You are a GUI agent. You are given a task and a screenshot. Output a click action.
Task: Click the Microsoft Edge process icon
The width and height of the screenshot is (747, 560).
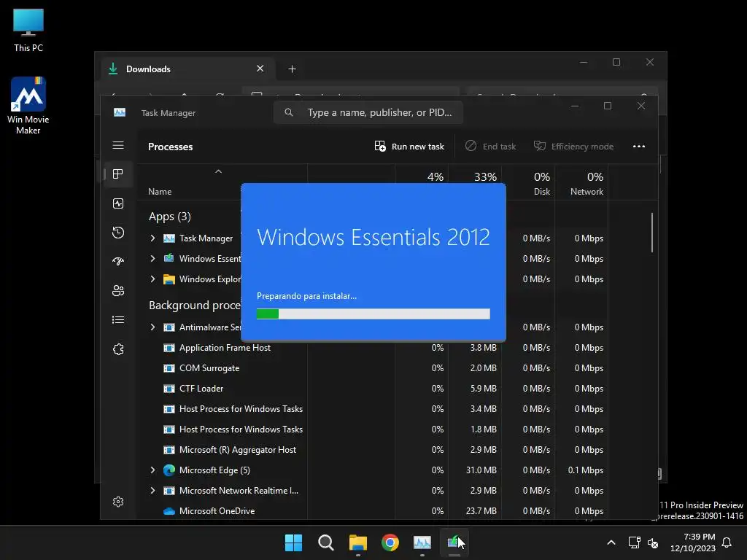[169, 470]
